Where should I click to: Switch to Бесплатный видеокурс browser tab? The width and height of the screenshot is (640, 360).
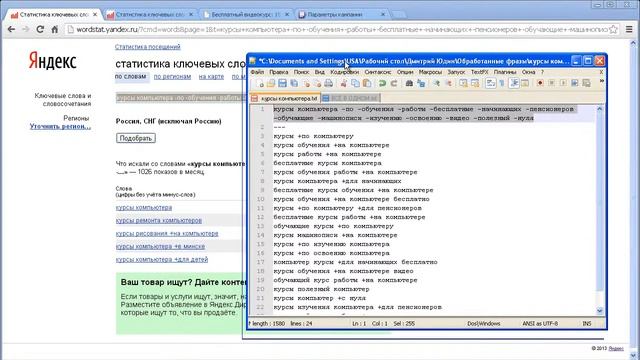(246, 15)
